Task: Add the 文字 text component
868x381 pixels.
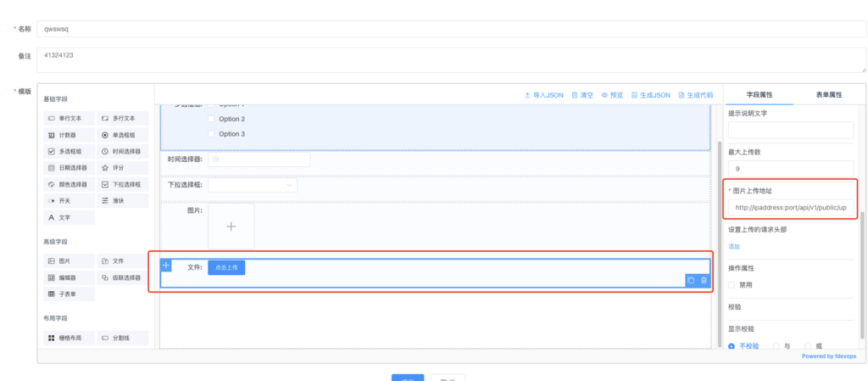Action: point(70,217)
